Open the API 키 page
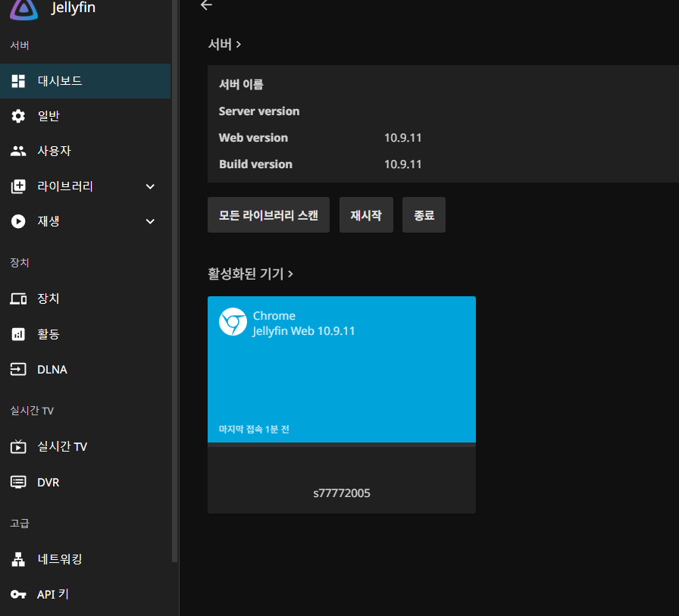 tap(86, 594)
